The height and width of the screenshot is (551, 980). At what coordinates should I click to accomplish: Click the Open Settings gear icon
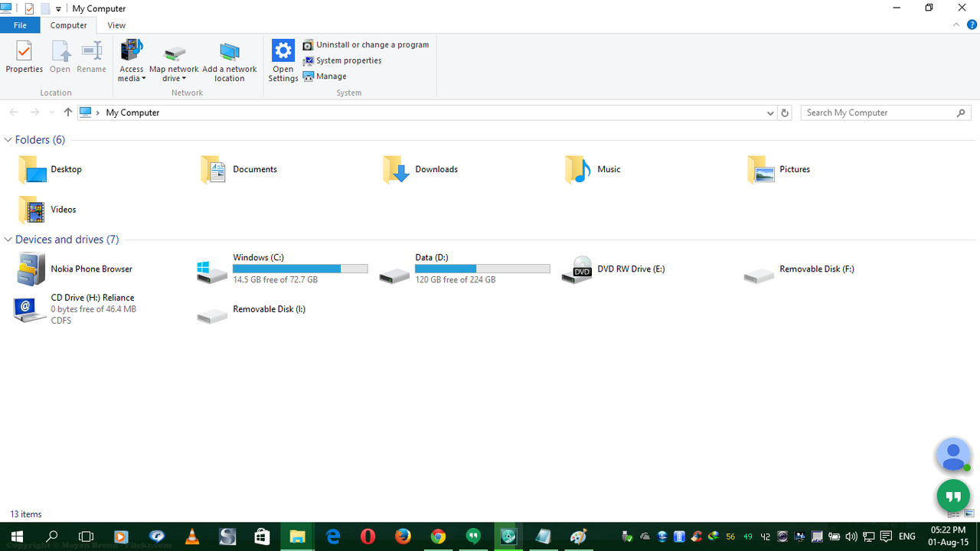[283, 51]
